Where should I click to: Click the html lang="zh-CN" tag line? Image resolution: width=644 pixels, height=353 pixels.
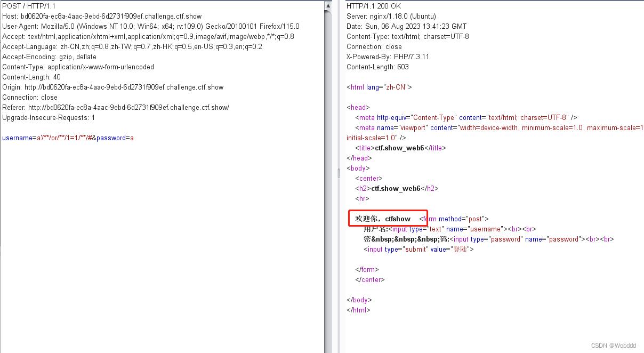click(x=379, y=87)
